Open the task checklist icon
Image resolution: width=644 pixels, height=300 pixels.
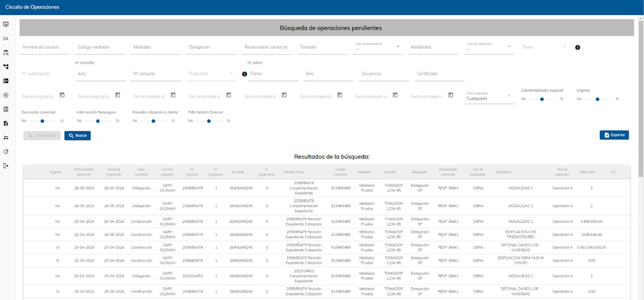[x=6, y=81]
